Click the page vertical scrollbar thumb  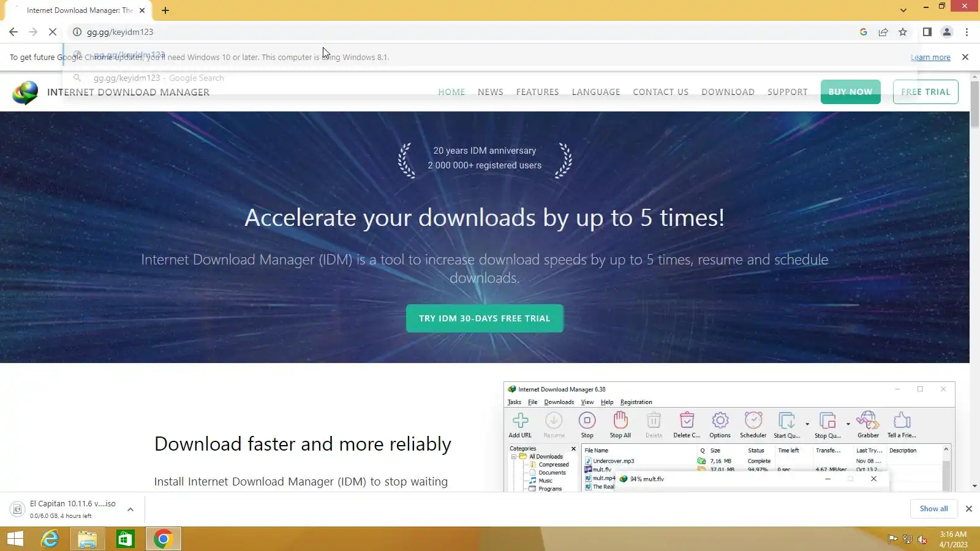[x=974, y=104]
